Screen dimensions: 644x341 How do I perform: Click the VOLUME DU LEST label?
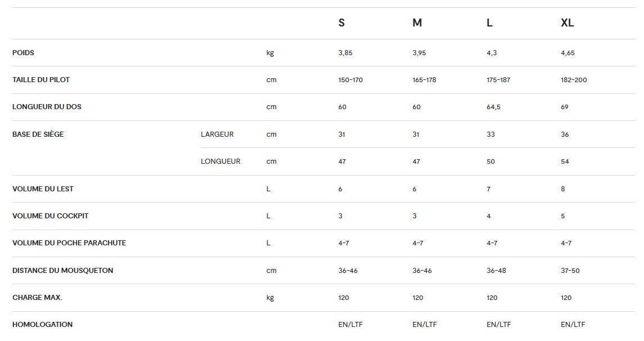coord(43,189)
